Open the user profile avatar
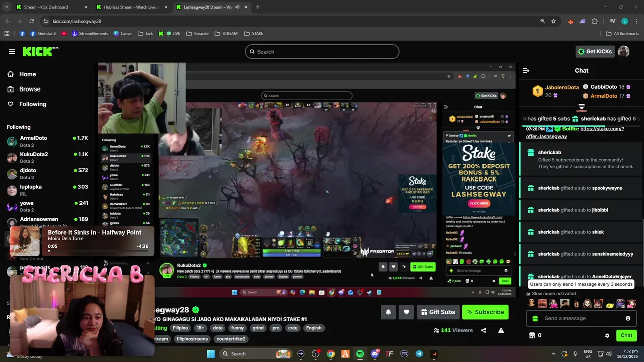 coord(623,51)
